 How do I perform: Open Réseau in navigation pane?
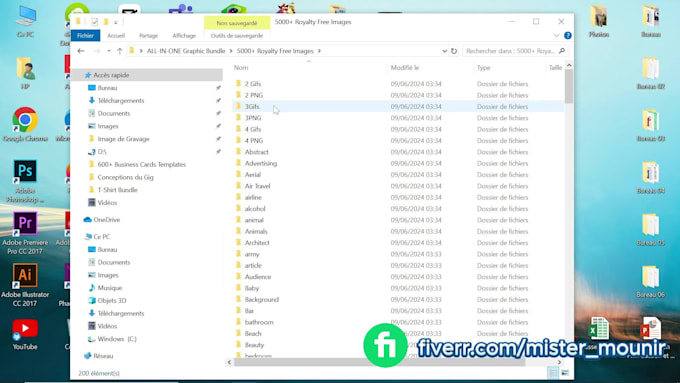[103, 356]
